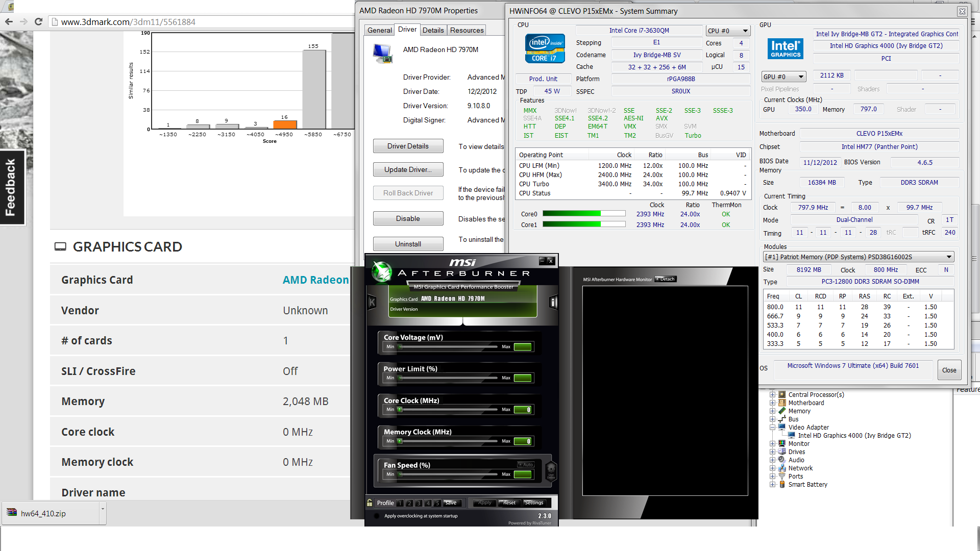Image resolution: width=980 pixels, height=551 pixels.
Task: Select Afterburner profile slot 2
Action: (x=409, y=503)
